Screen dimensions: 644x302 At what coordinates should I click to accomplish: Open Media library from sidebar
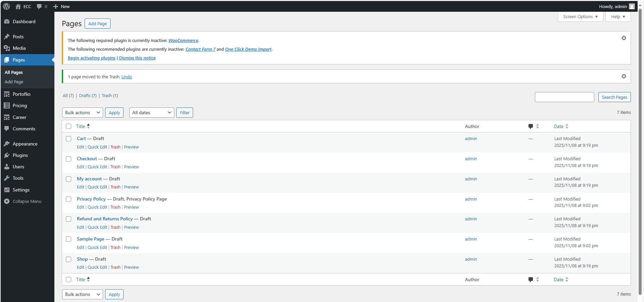tap(19, 48)
